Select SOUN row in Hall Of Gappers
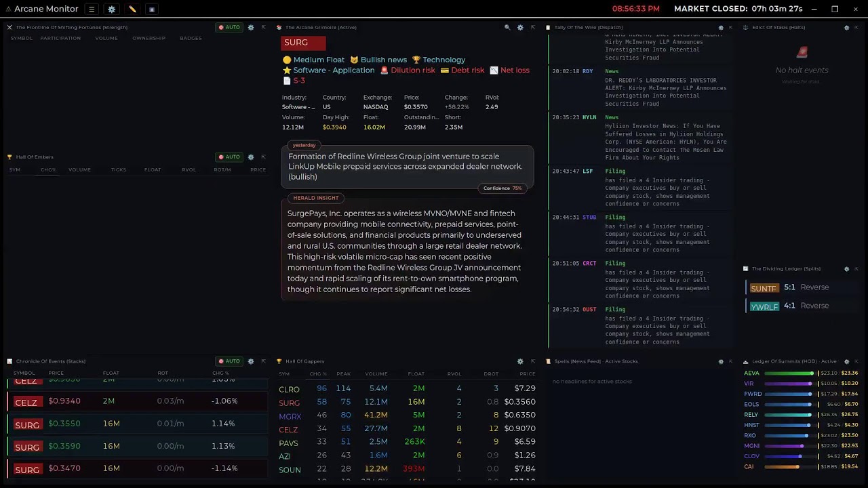Viewport: 868px width, 488px height. pos(407,468)
